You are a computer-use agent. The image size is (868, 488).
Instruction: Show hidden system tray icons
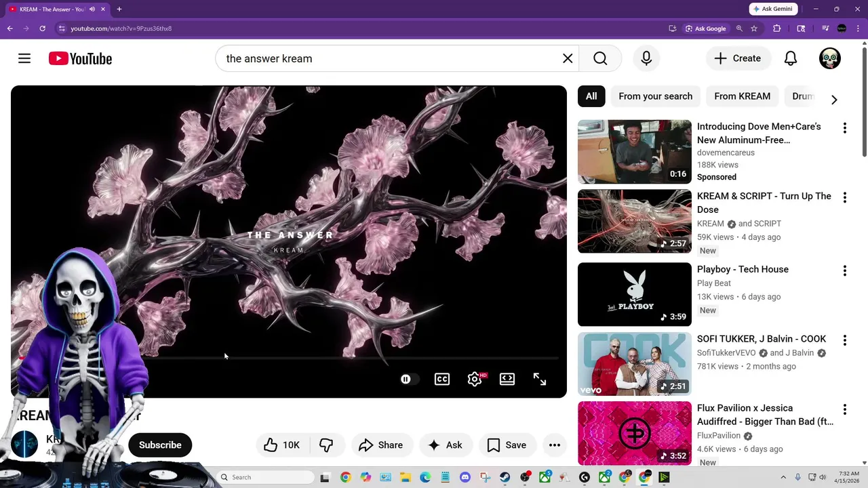pos(783,477)
